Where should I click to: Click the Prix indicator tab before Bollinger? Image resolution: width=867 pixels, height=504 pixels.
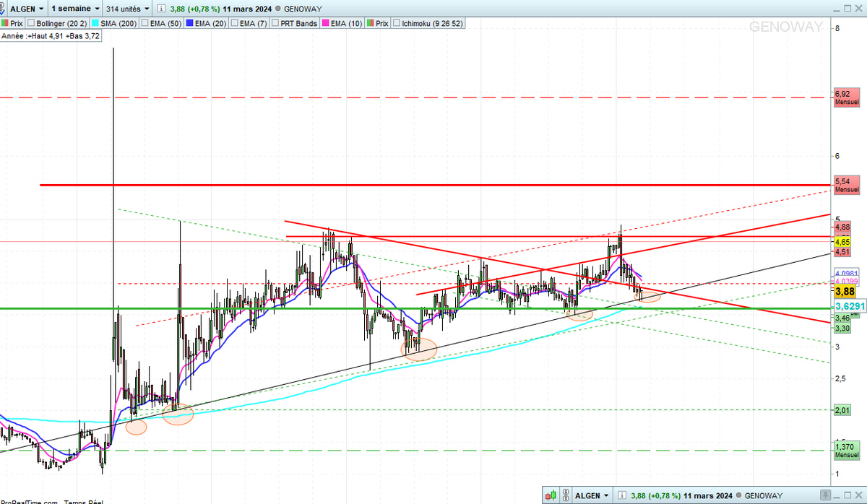pos(12,23)
